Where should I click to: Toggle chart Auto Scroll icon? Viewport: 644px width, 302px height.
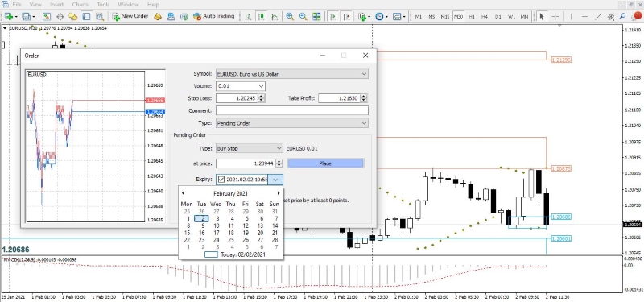click(x=332, y=16)
